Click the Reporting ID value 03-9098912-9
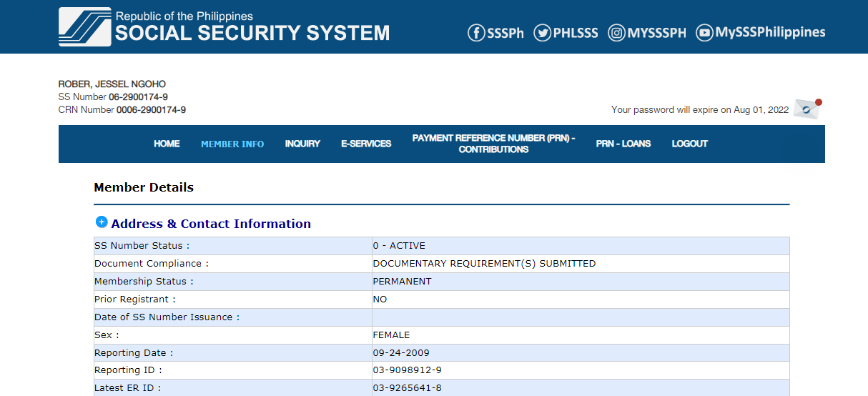Screen dimensions: 868x396 pos(407,370)
